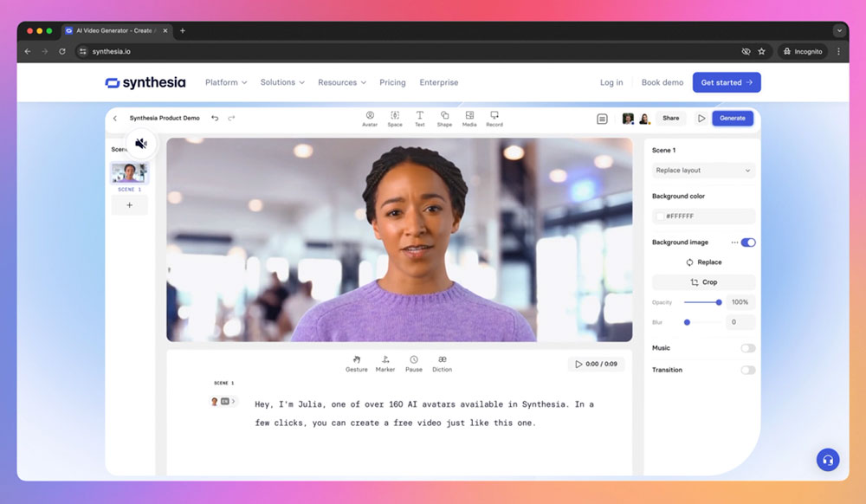The height and width of the screenshot is (504, 866).
Task: Open the support chat headset button
Action: [x=828, y=459]
